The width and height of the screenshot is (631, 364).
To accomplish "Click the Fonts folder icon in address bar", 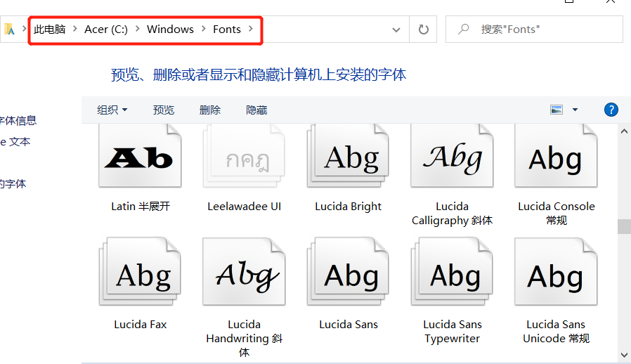I will click(9, 29).
